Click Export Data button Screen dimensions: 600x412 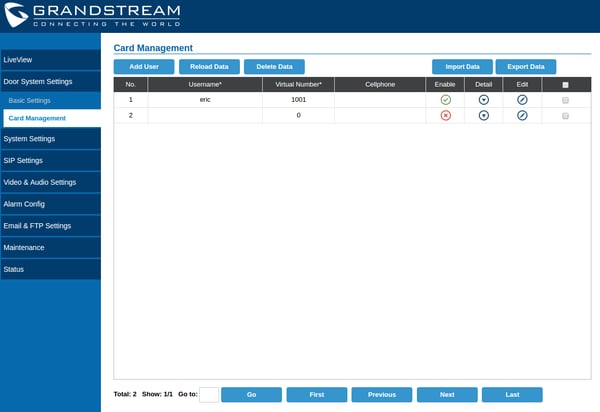coord(526,67)
